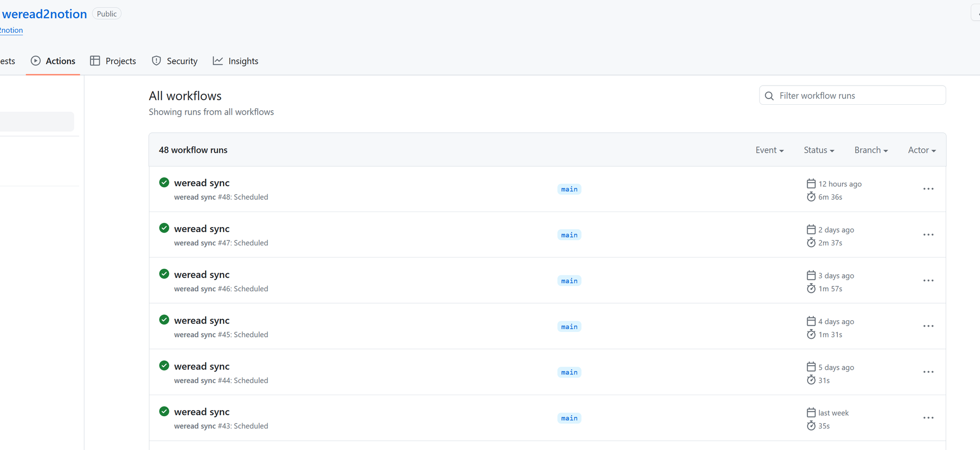Focus the Filter workflow runs field
The image size is (980, 450).
[x=857, y=96]
